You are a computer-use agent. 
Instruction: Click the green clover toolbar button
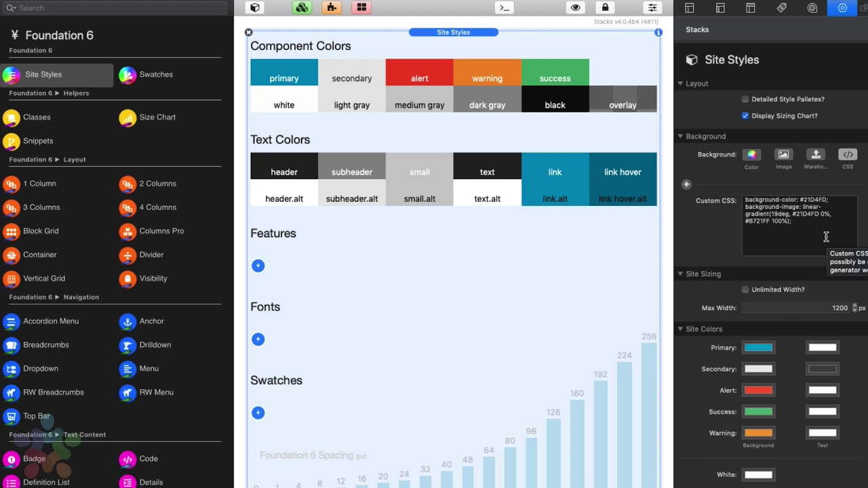(302, 7)
